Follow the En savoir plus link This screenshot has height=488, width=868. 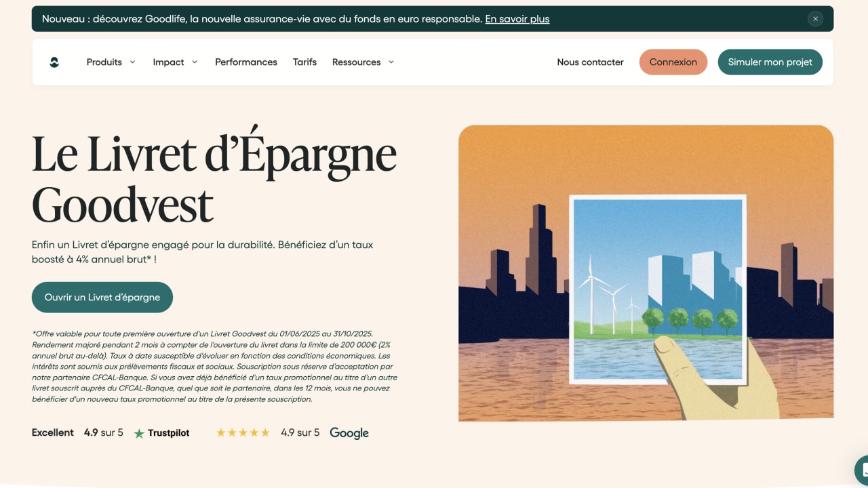517,19
